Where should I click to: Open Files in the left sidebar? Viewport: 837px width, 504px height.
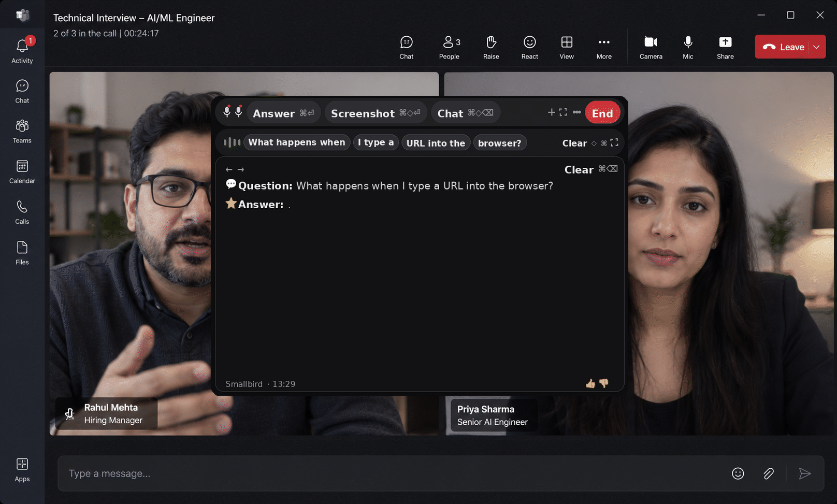(x=22, y=253)
